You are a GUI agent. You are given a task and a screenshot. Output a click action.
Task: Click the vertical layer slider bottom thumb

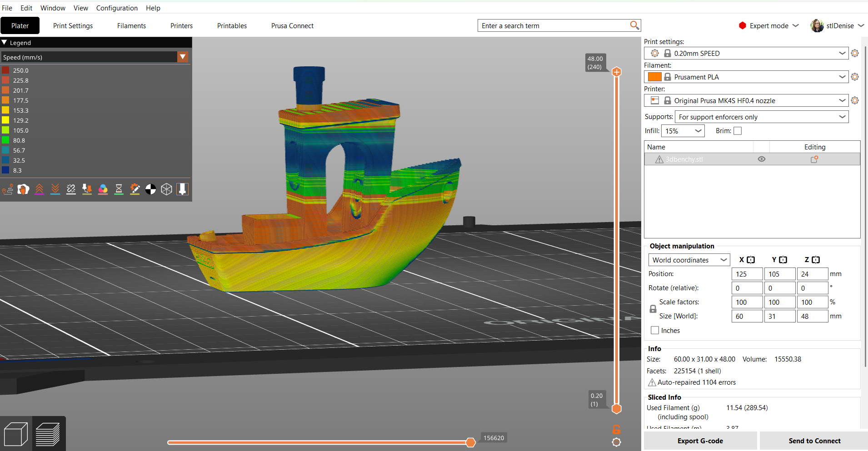617,409
